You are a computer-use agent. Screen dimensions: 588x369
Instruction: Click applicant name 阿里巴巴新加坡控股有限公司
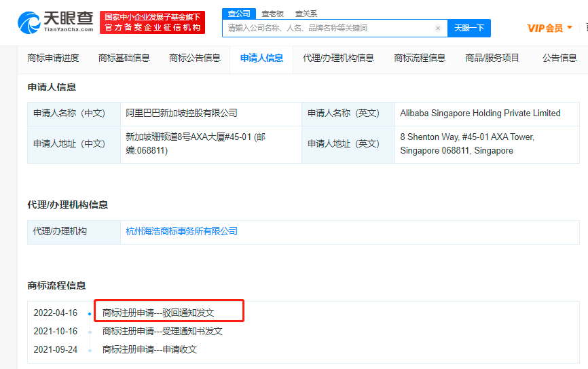[x=181, y=113]
